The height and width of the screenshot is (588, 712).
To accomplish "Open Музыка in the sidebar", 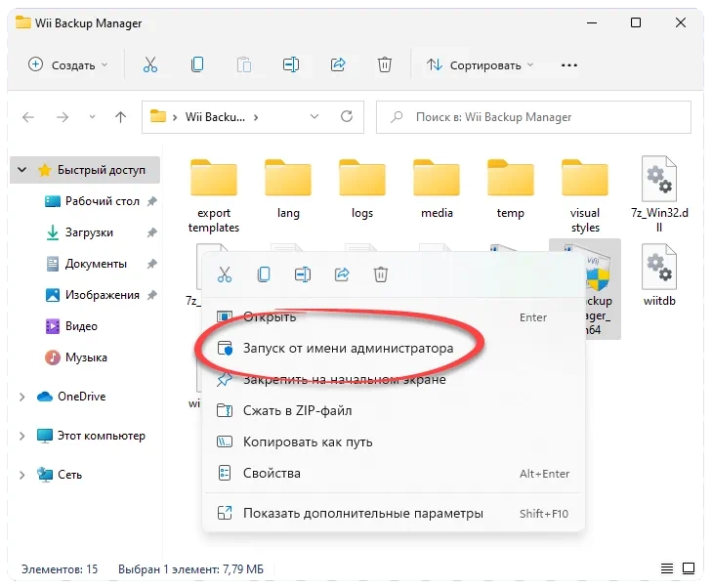I will (x=77, y=357).
